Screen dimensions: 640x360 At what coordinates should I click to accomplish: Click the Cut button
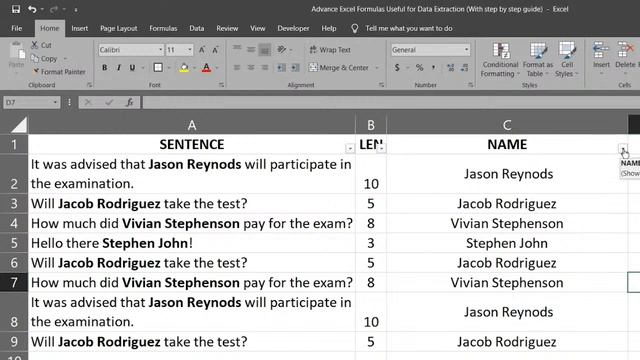(41, 45)
